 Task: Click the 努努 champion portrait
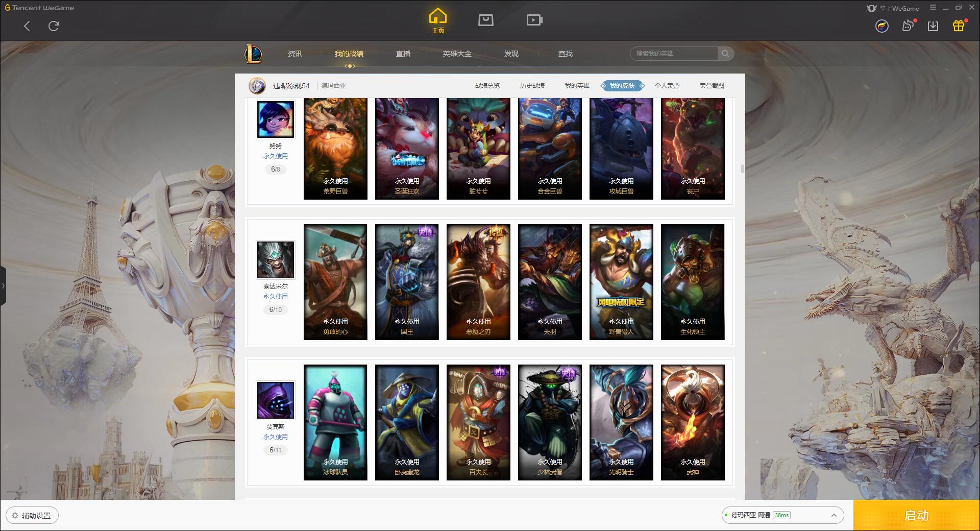(x=276, y=119)
